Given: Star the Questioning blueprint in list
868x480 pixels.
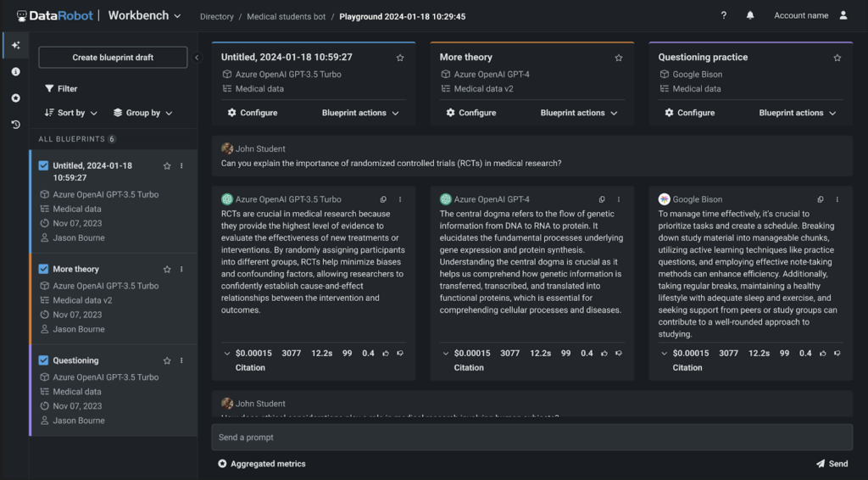Looking at the screenshot, I should coord(167,360).
